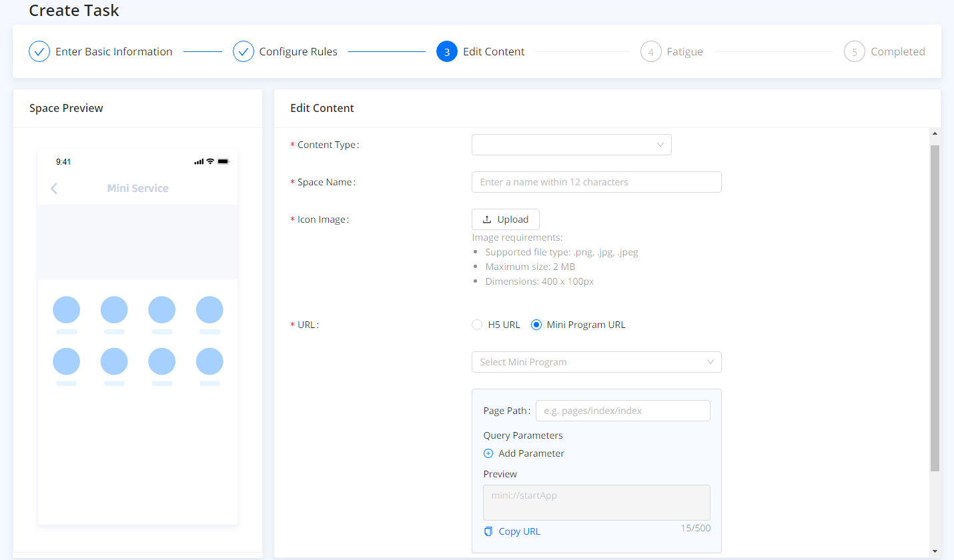Click the back arrow in Mini Service preview
Screen dimensions: 954x560
coord(54,189)
